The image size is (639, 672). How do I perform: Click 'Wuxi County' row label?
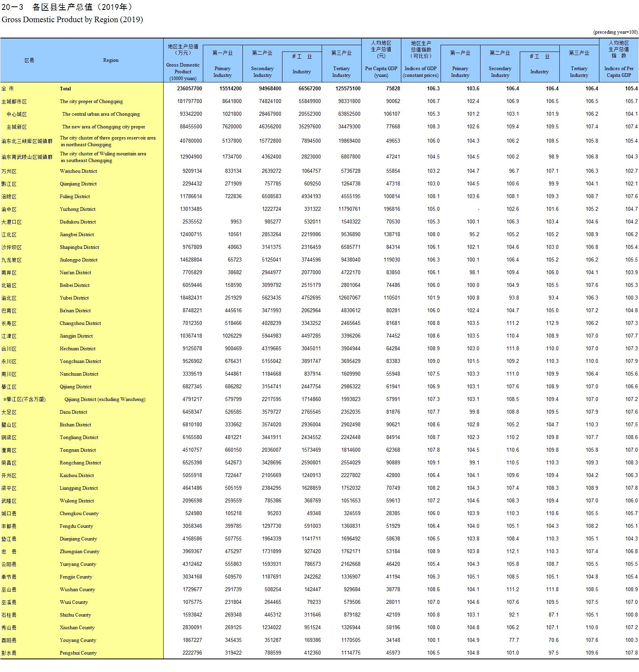click(x=74, y=602)
